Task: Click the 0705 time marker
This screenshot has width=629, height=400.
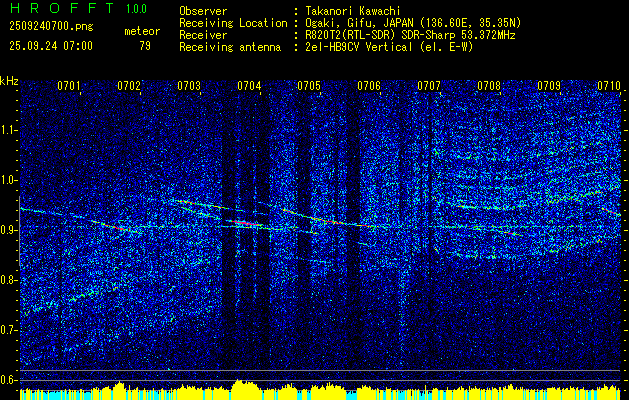Action: pos(309,86)
